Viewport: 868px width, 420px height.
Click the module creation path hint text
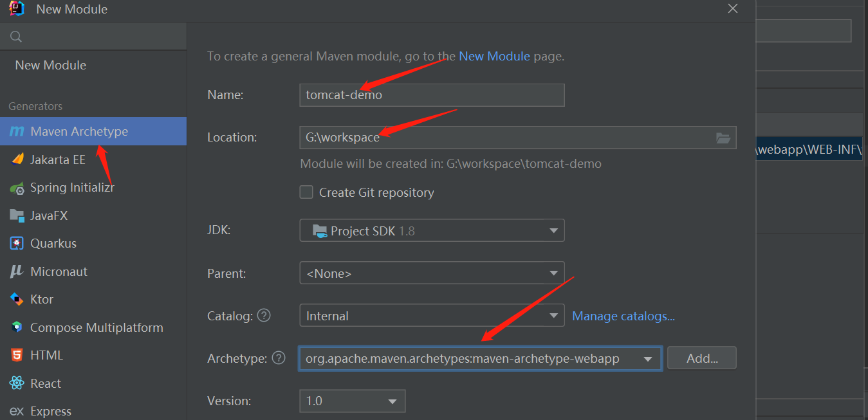click(x=450, y=163)
